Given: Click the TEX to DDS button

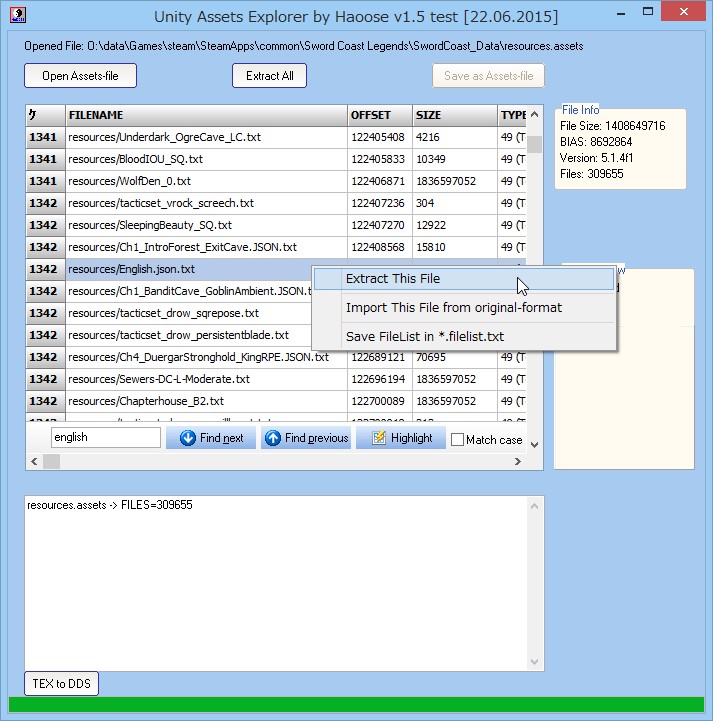Looking at the screenshot, I should tap(61, 684).
